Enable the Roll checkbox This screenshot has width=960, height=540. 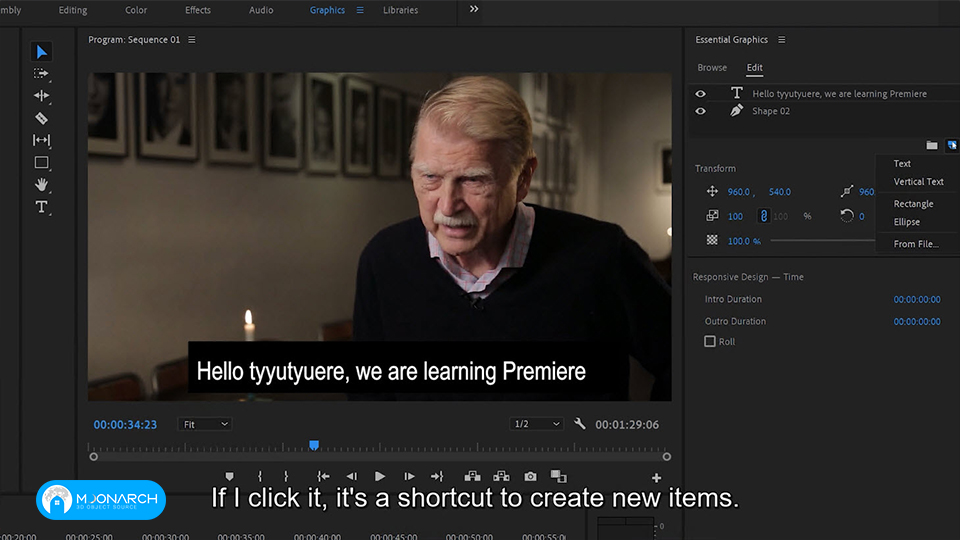tap(710, 342)
